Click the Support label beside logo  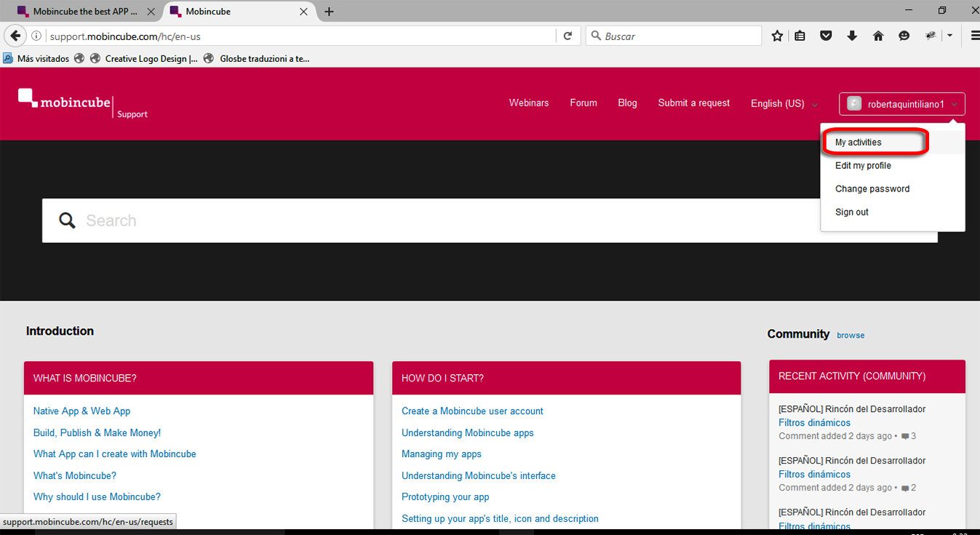pos(132,114)
